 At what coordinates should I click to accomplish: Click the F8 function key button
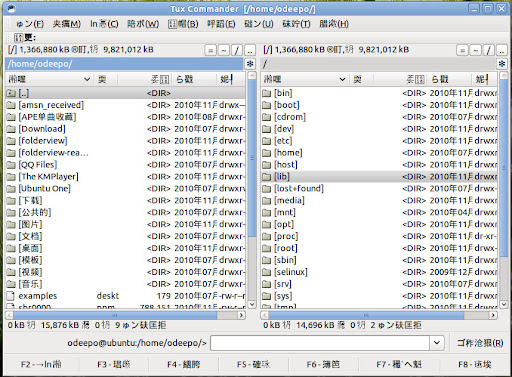tap(475, 364)
